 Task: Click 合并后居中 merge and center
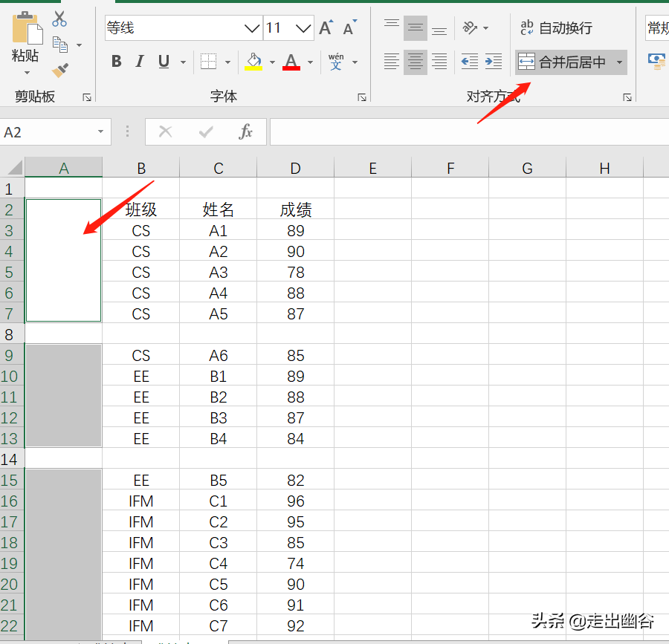(x=563, y=62)
